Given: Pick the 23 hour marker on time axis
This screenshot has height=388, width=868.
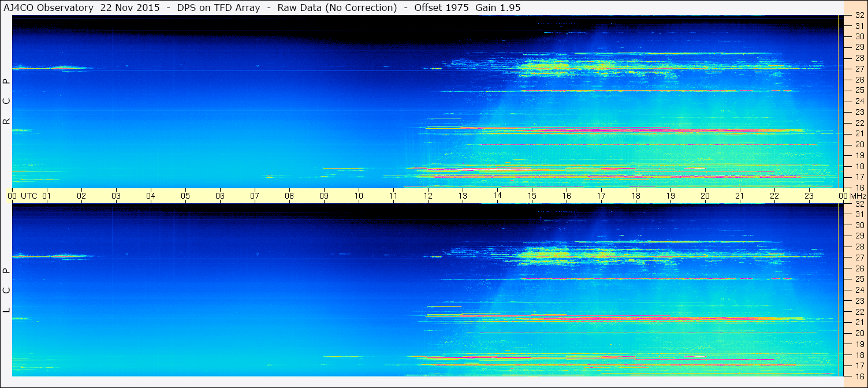Looking at the screenshot, I should click(x=809, y=196).
